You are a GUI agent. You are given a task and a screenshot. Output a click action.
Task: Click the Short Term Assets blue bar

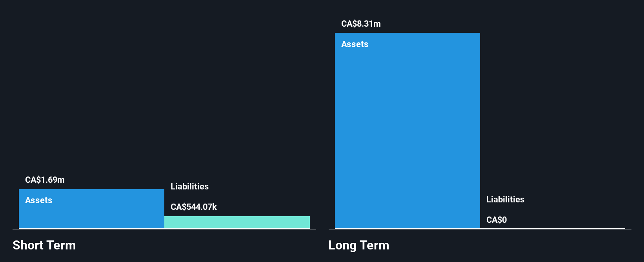(91, 214)
